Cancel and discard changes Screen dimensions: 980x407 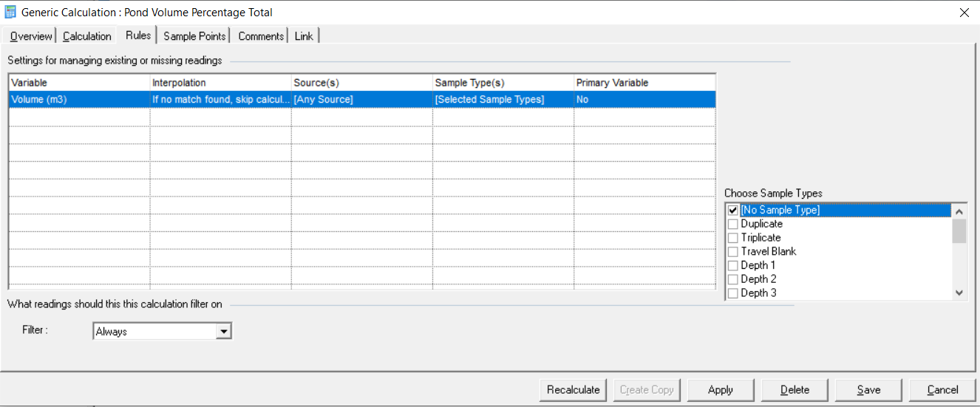942,389
